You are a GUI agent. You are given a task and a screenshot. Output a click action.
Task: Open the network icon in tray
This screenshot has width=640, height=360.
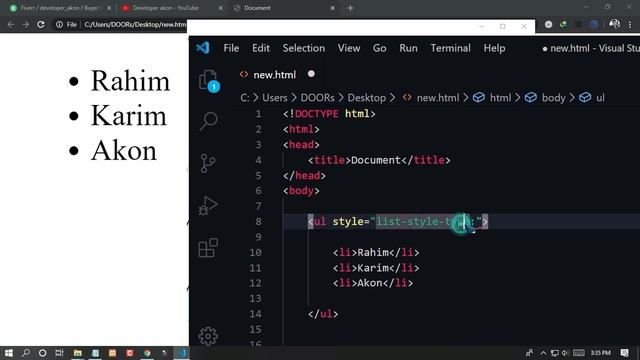pos(554,353)
